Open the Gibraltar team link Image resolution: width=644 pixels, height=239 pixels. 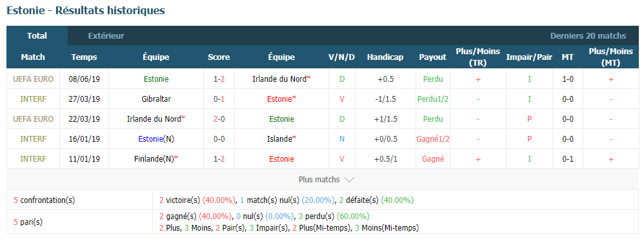click(156, 99)
